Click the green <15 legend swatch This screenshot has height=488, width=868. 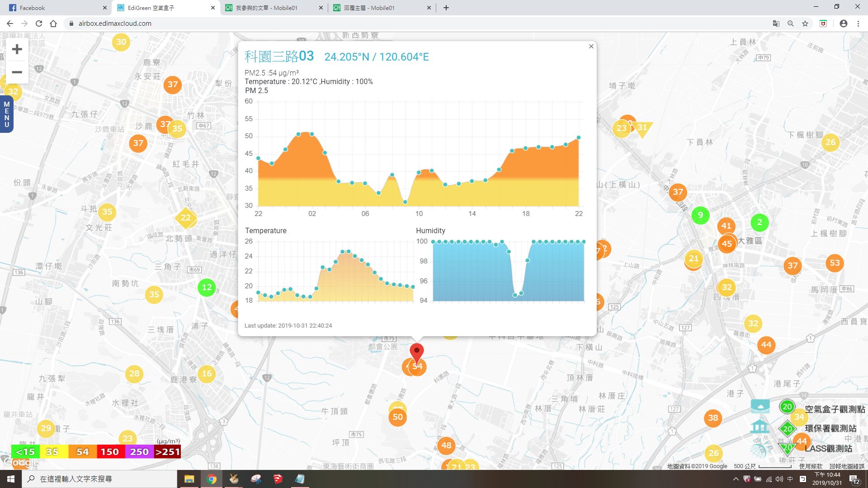[25, 452]
